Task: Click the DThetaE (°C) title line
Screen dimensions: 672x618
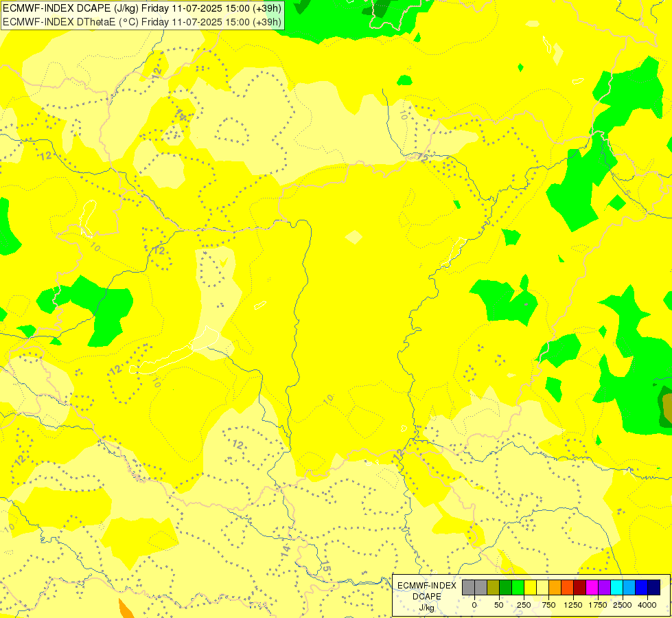Action: pos(142,21)
